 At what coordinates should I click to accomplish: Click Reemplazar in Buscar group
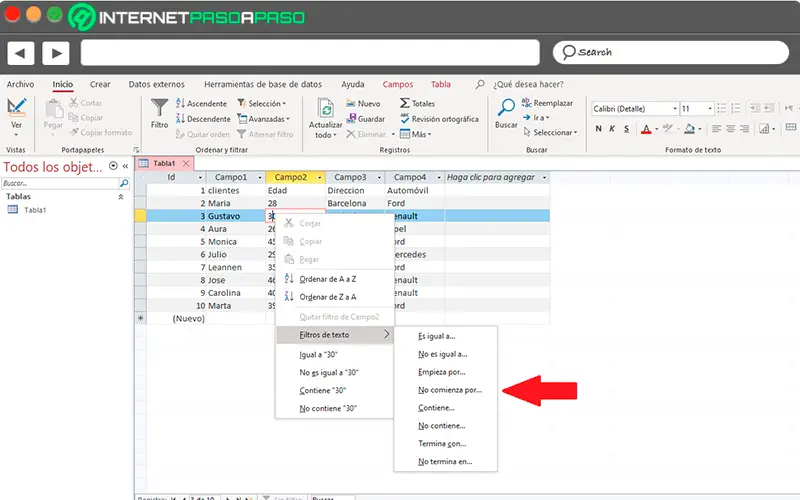[547, 103]
